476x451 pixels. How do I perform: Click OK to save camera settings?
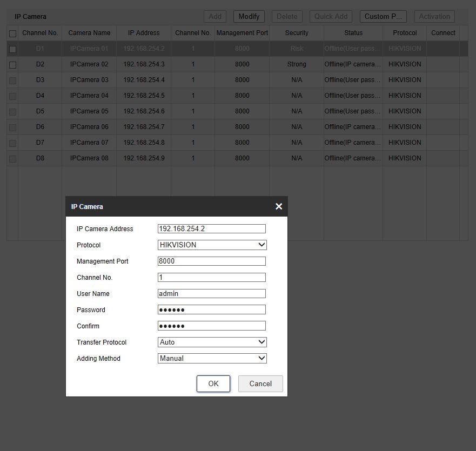pyautogui.click(x=213, y=383)
